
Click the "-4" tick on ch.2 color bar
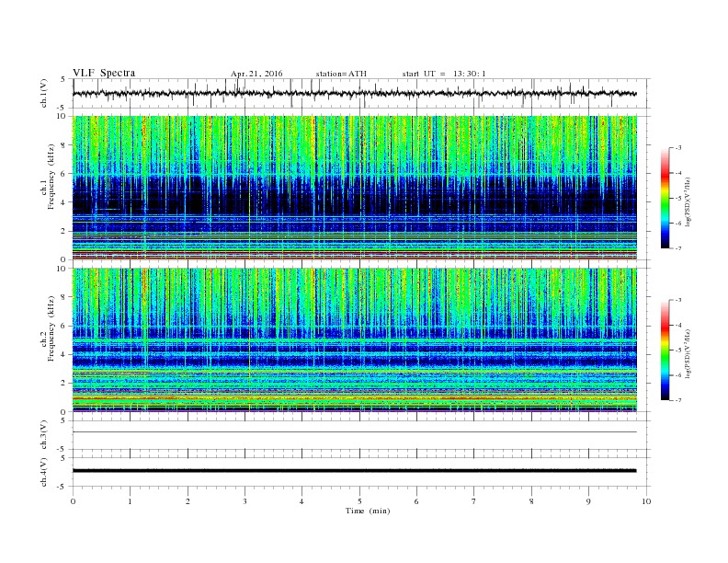pyautogui.click(x=678, y=325)
